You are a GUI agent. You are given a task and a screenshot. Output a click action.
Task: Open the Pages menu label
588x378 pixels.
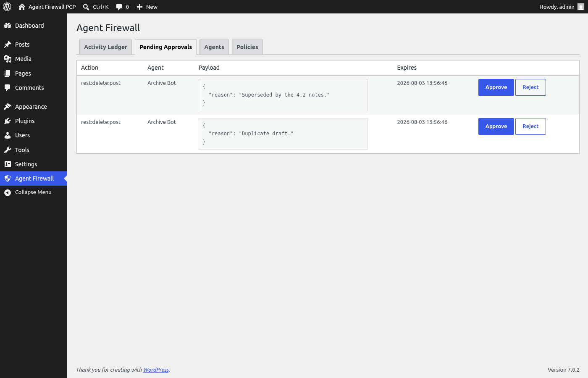pyautogui.click(x=23, y=73)
